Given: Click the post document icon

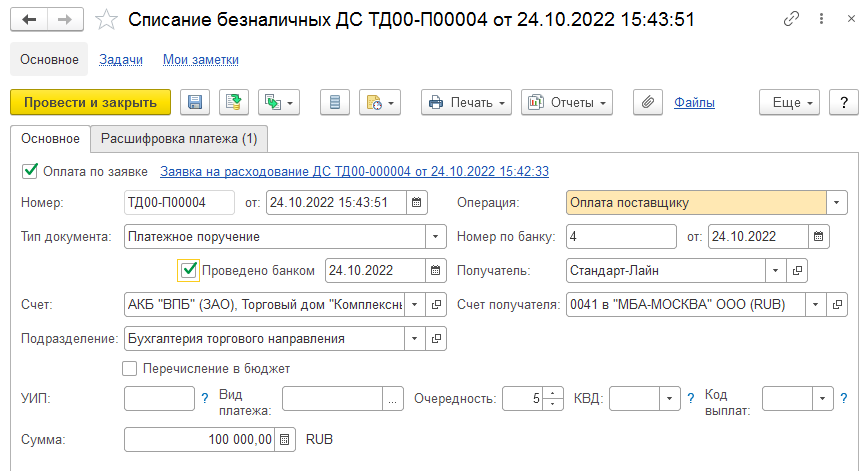Looking at the screenshot, I should pyautogui.click(x=234, y=103).
